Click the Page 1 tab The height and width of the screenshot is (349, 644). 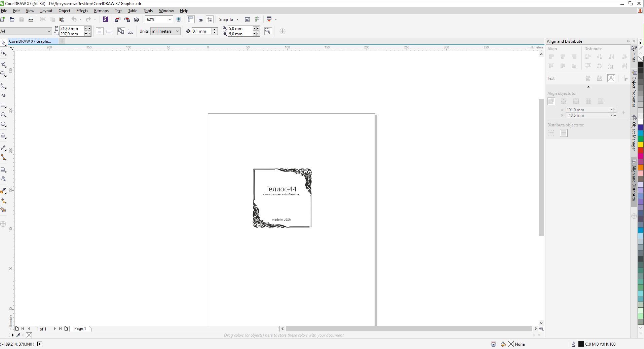[80, 328]
